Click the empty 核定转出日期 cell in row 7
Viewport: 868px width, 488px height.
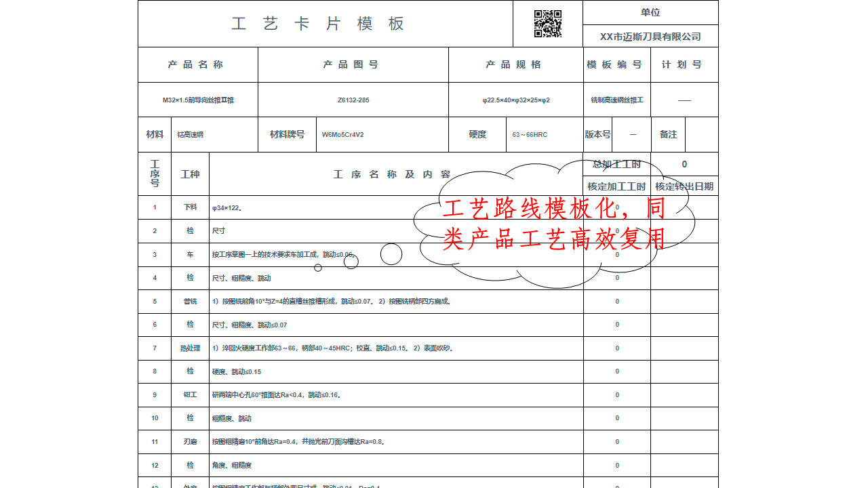coord(684,348)
